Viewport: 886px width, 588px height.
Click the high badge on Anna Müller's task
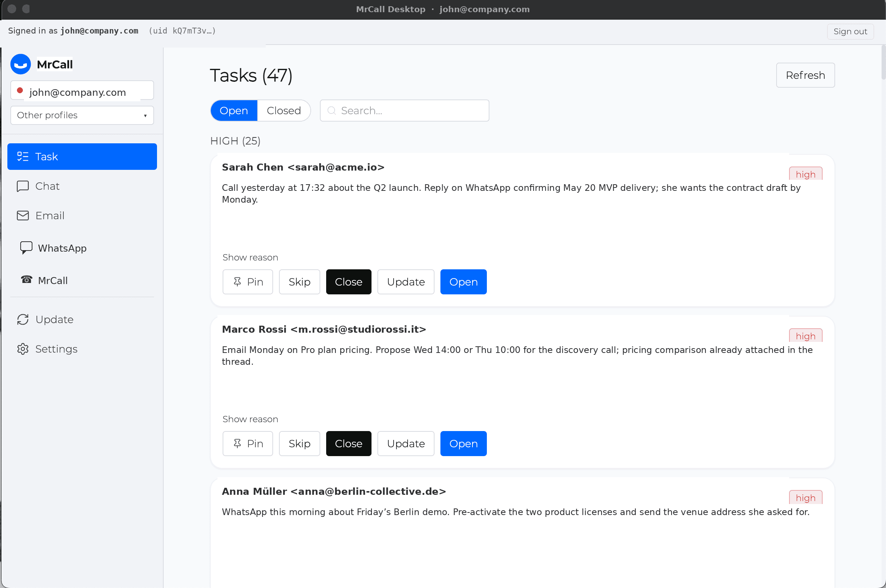[x=805, y=497]
